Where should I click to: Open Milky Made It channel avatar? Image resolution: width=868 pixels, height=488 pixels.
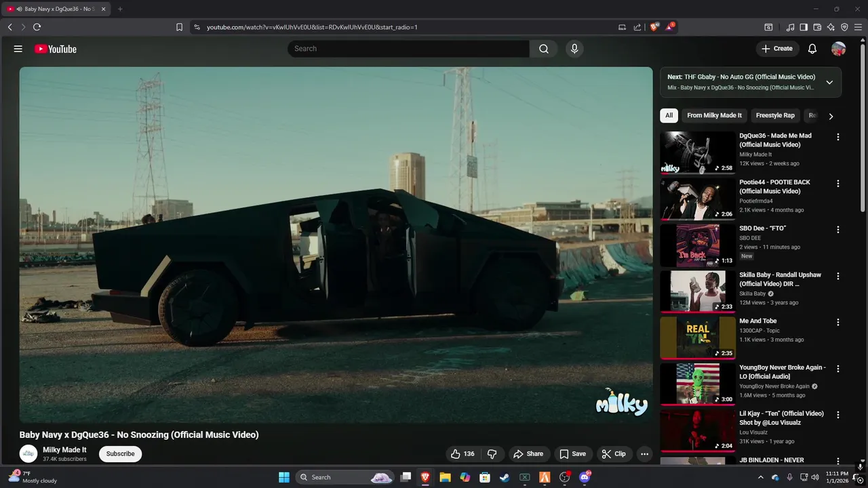[x=28, y=453]
